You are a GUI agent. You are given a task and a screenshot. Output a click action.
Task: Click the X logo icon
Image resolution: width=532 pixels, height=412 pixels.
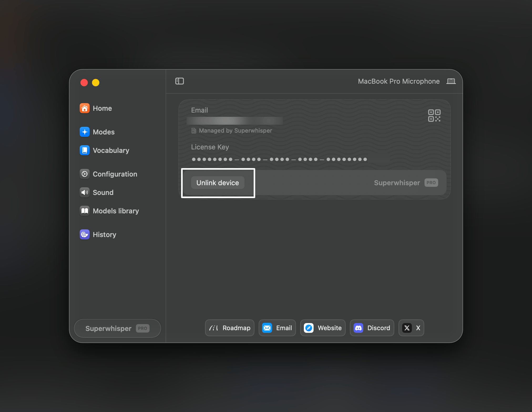click(x=407, y=328)
